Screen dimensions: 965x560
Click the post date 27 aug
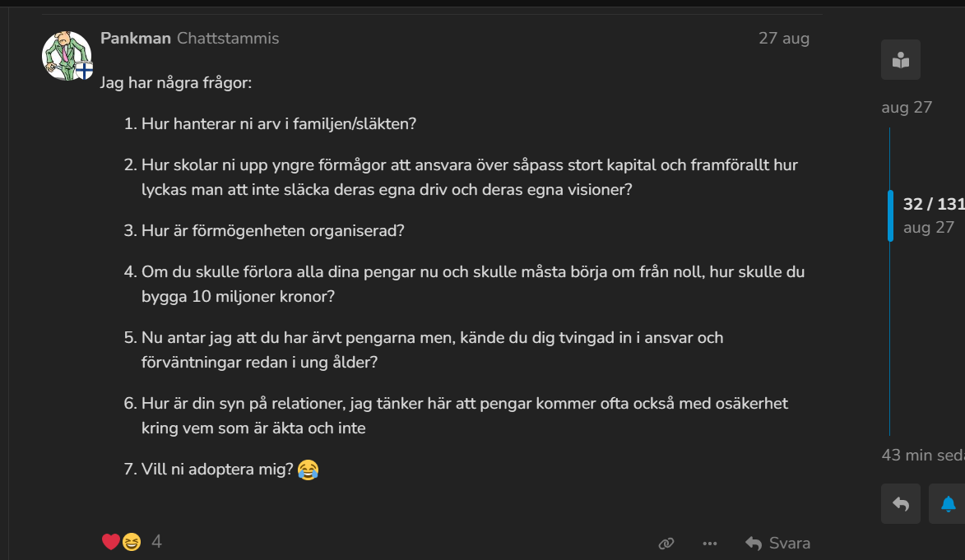pyautogui.click(x=783, y=39)
